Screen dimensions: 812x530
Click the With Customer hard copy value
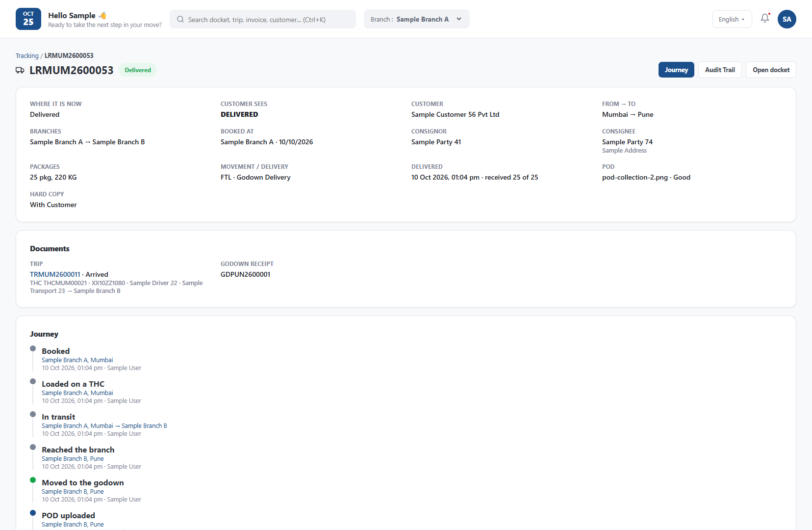pyautogui.click(x=53, y=205)
